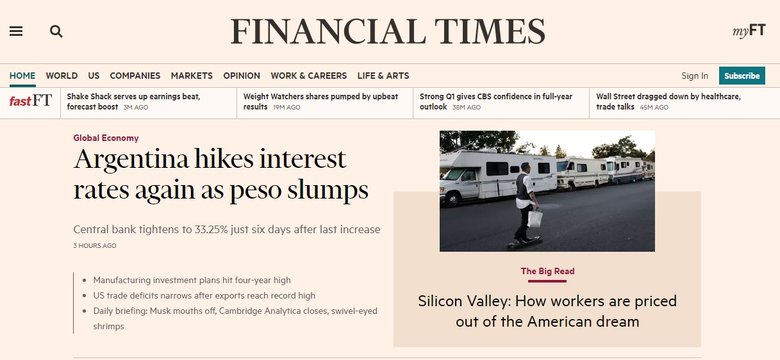Click the search magnifier icon
The width and height of the screenshot is (780, 360).
56,31
